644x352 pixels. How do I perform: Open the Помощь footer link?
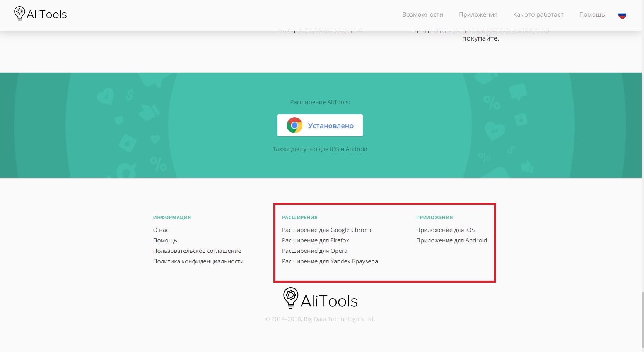pos(165,240)
